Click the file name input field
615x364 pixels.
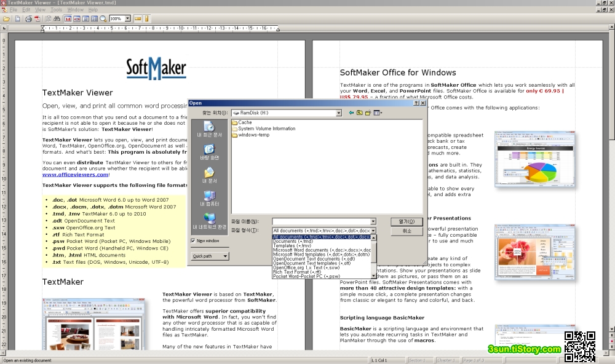point(321,221)
